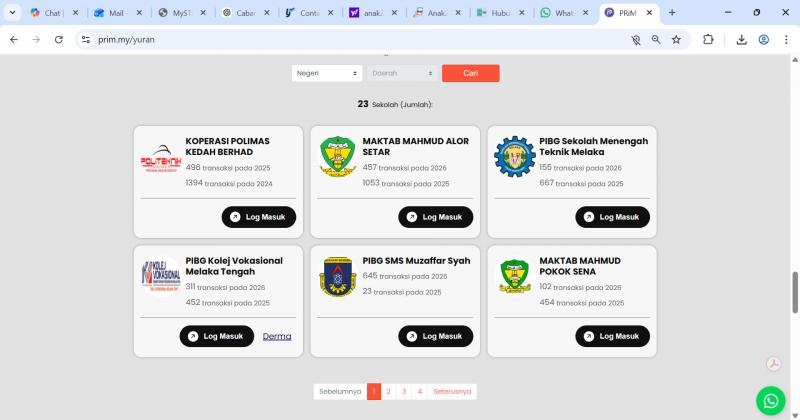Click Log Masuk for Maktab Mahmud Pokok Sena
Viewport: 800px width, 420px height.
[x=612, y=337]
